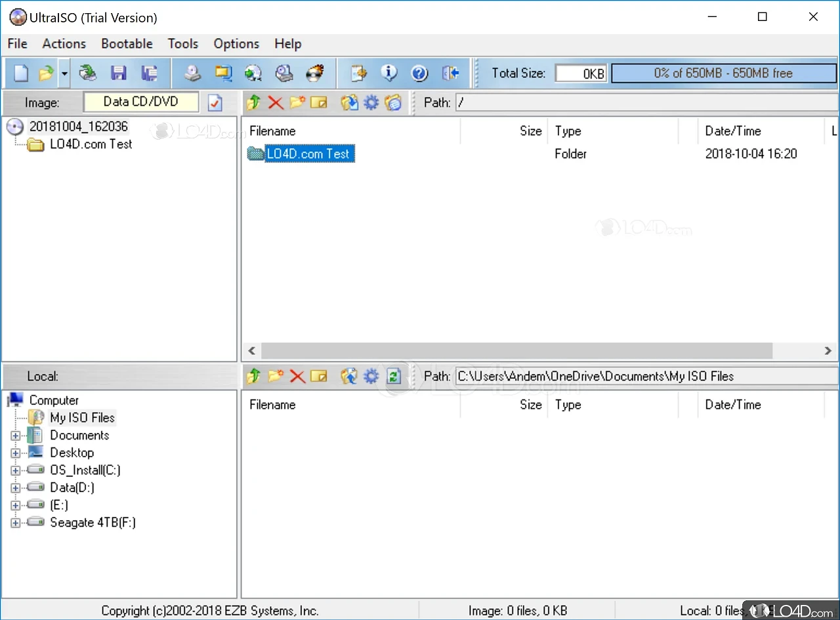Expand the Desktop tree node
Screen dimensions: 840x620
click(x=16, y=453)
